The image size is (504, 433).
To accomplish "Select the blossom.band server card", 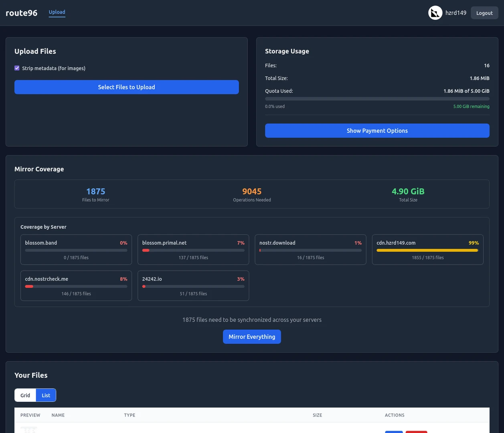I will (76, 249).
